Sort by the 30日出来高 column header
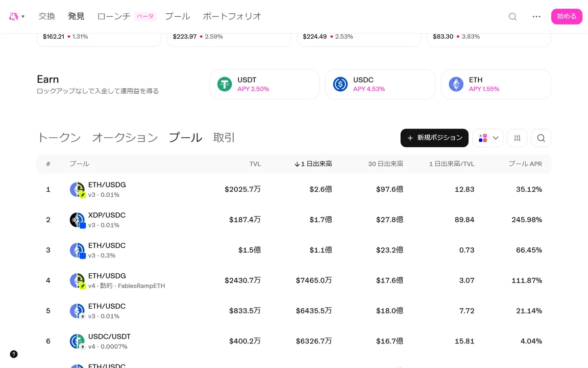Screen dimensions: 588x368 click(386, 164)
